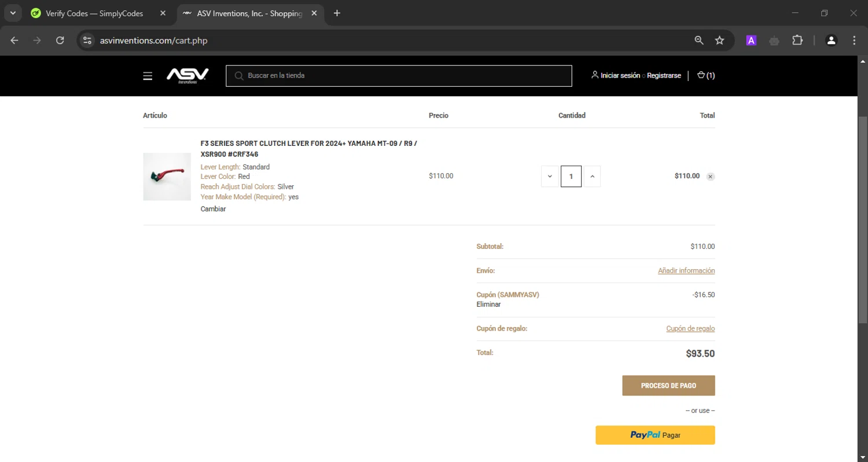
Task: Reload the page
Action: (60, 41)
